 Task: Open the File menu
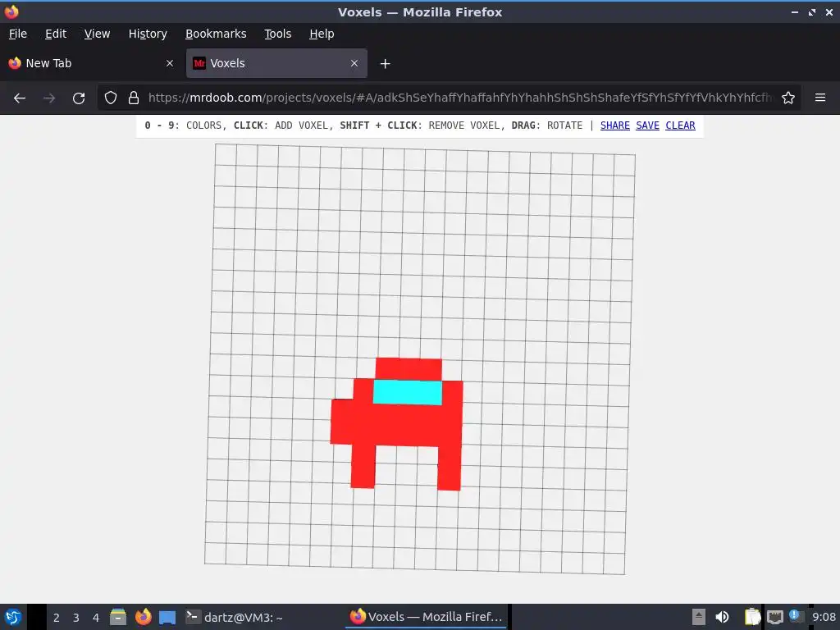pyautogui.click(x=18, y=34)
